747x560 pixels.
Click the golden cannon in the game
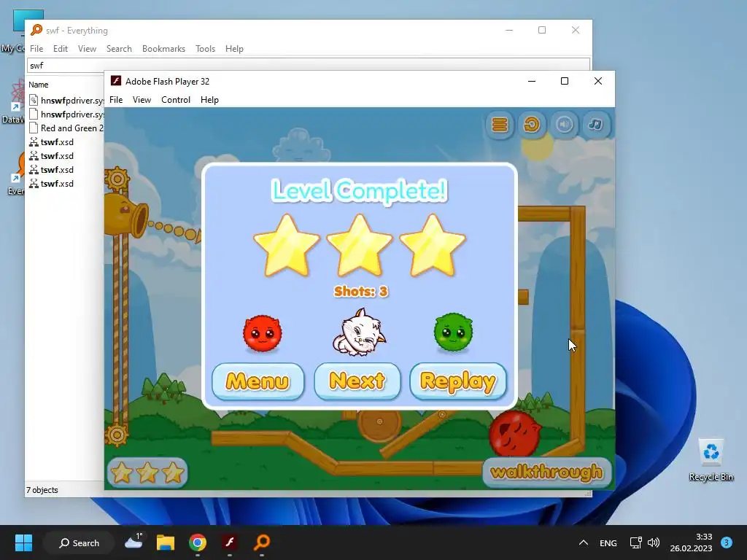click(126, 214)
